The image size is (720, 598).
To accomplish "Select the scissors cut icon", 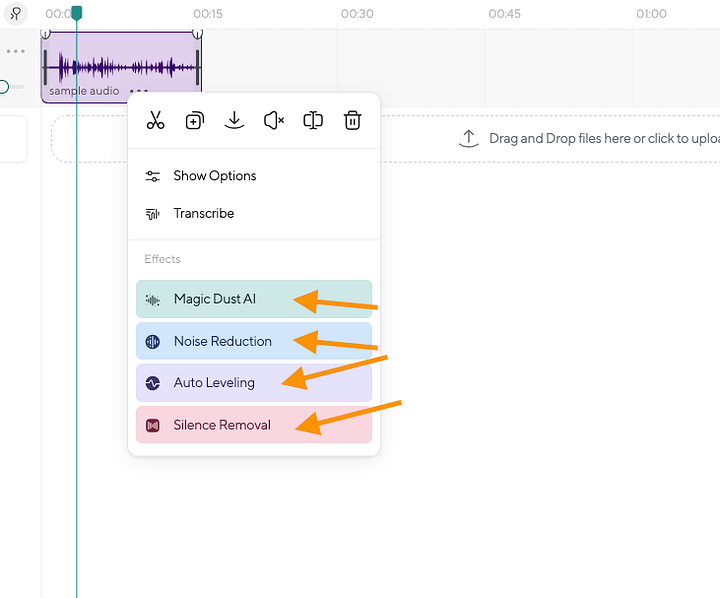I will [156, 120].
